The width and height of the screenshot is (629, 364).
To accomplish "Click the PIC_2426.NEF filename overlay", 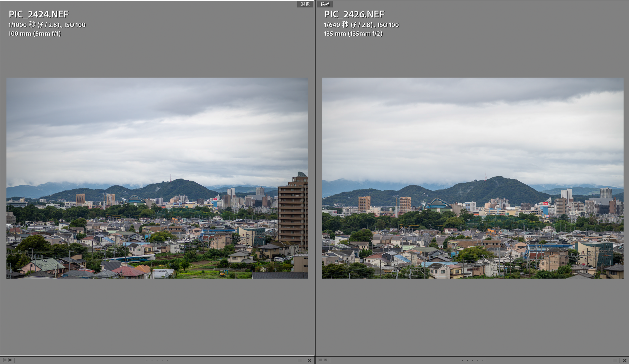I will click(354, 14).
